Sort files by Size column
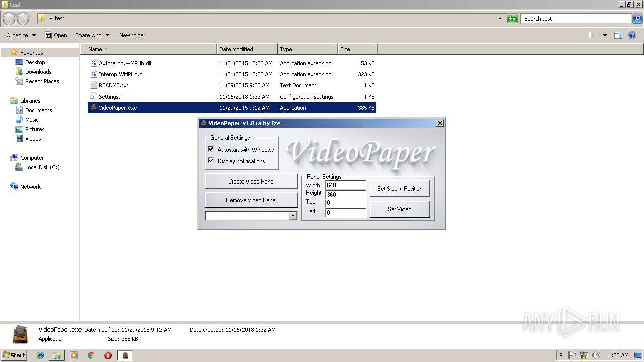644x362 pixels. pyautogui.click(x=358, y=49)
